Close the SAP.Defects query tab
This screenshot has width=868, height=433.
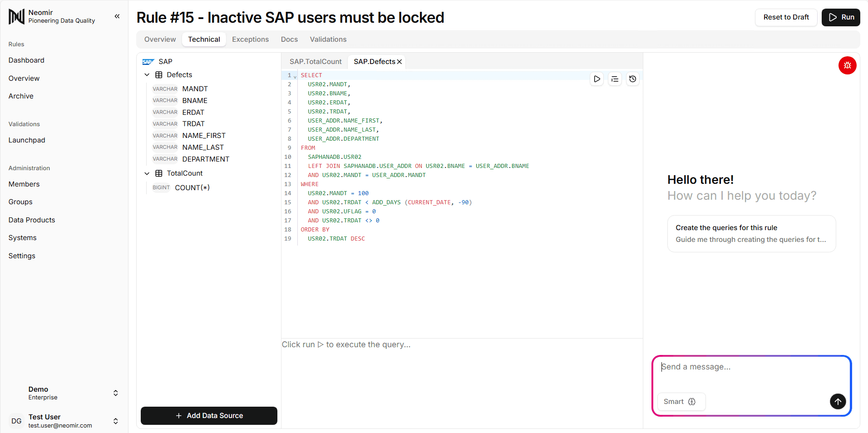tap(399, 61)
